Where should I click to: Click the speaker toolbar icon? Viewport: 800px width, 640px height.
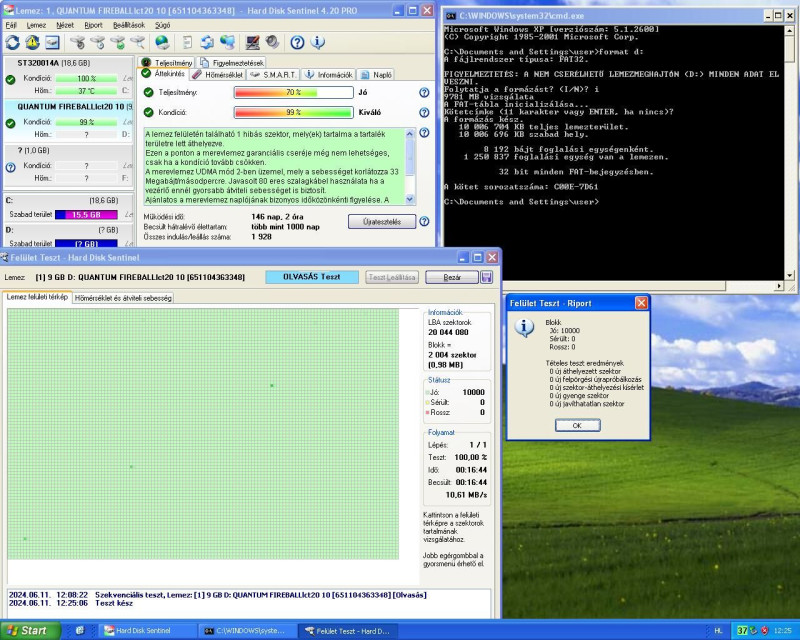tap(272, 42)
